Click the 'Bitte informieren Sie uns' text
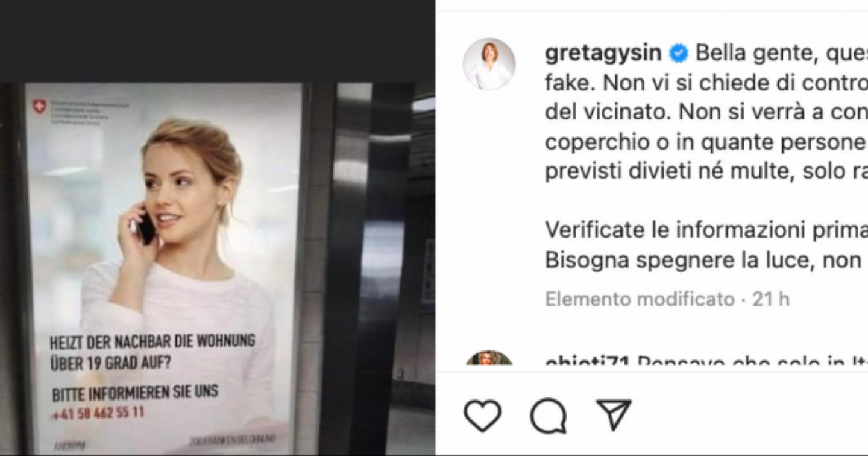 [135, 393]
